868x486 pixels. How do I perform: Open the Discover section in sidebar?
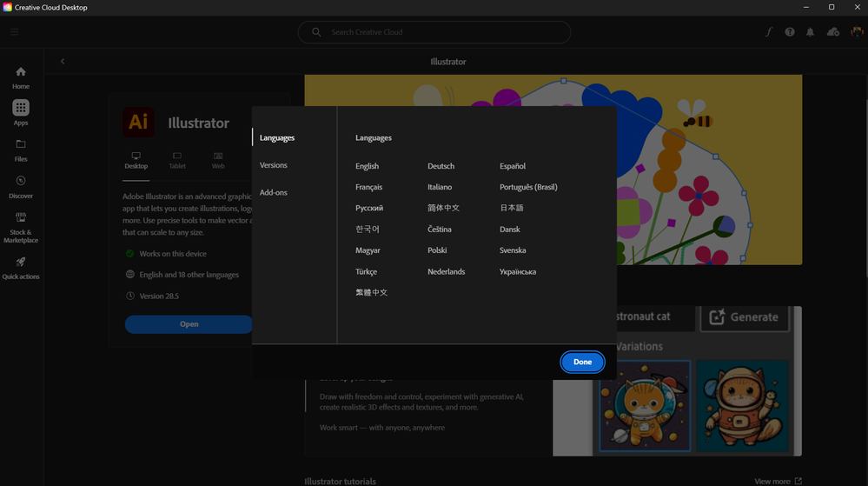21,187
